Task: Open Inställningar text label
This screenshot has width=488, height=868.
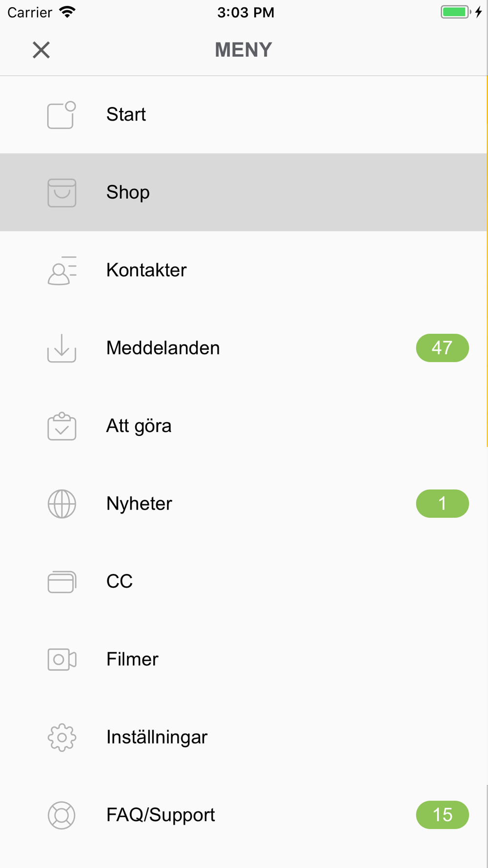Action: pos(157,737)
